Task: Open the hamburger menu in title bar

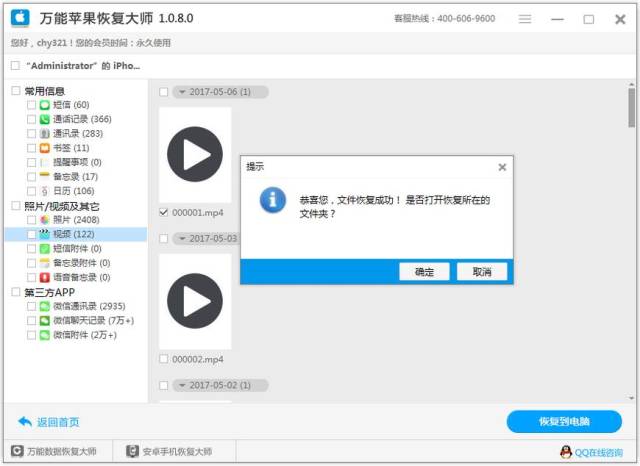Action: click(x=525, y=19)
